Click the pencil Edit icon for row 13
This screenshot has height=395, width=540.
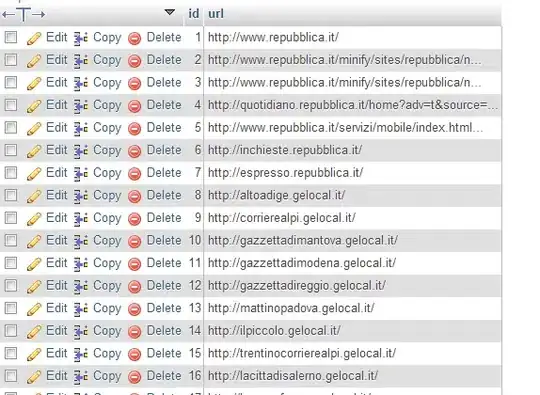point(34,309)
